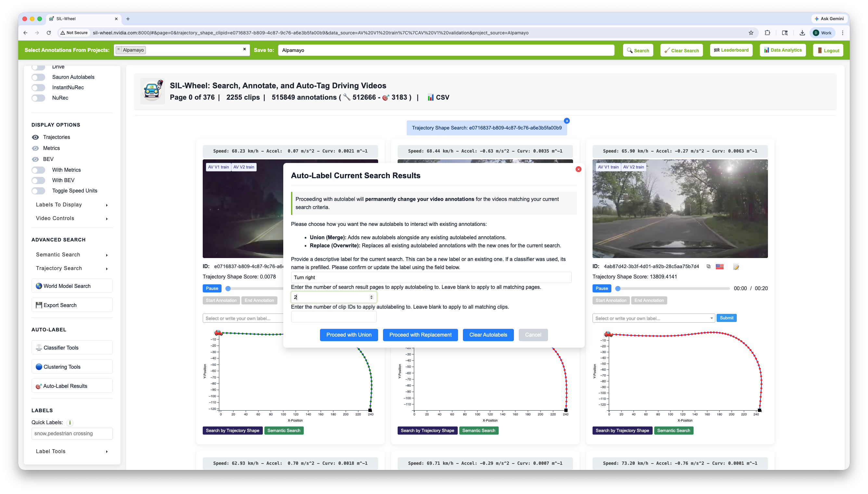Open the Work profile avatar

(x=822, y=33)
